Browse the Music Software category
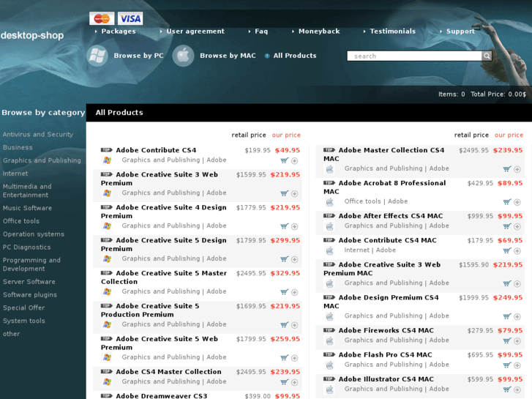The image size is (532, 399). (x=27, y=208)
